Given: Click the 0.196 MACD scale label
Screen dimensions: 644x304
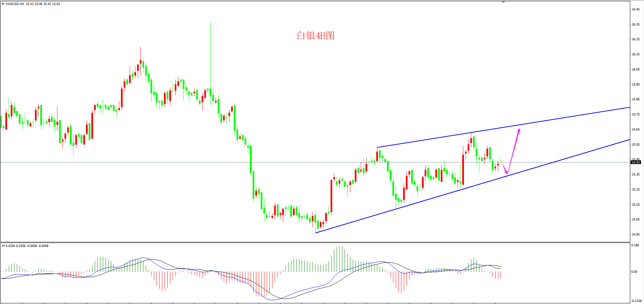Looking at the screenshot, I should tap(635, 245).
